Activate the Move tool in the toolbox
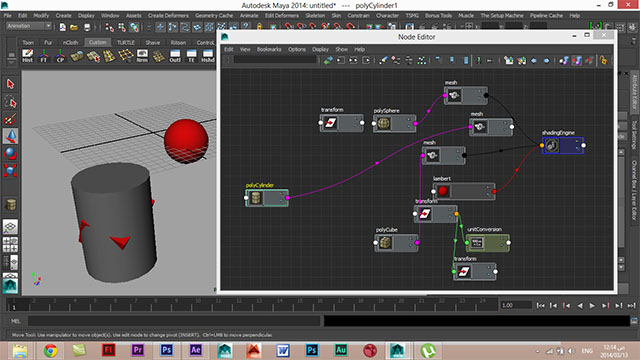 click(10, 136)
